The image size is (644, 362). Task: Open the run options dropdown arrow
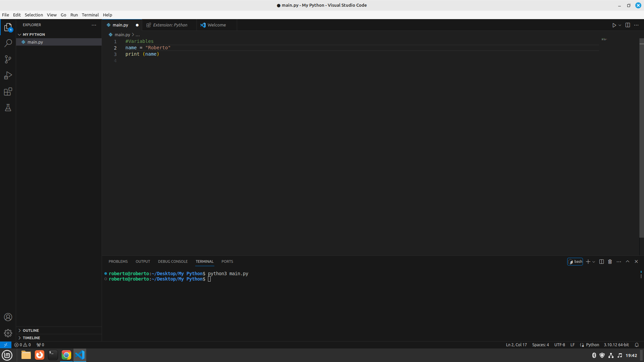620,25
